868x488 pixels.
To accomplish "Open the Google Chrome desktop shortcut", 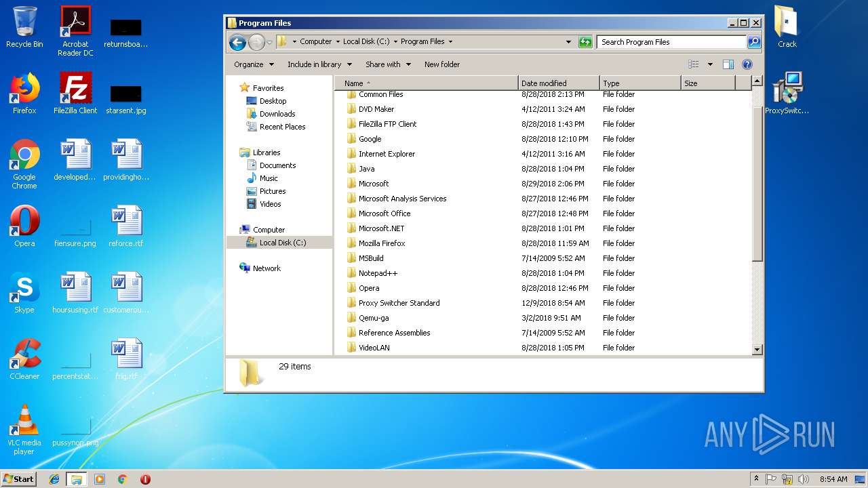I will pos(24,164).
